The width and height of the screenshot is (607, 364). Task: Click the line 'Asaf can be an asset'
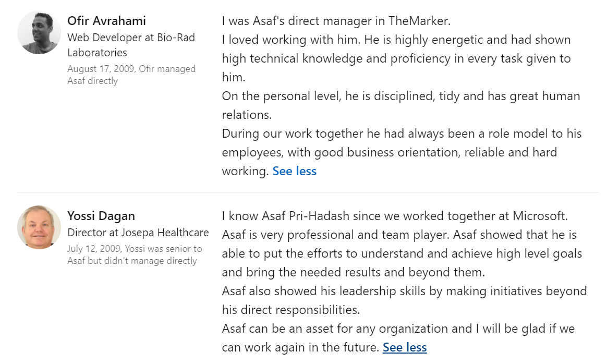pyautogui.click(x=398, y=338)
